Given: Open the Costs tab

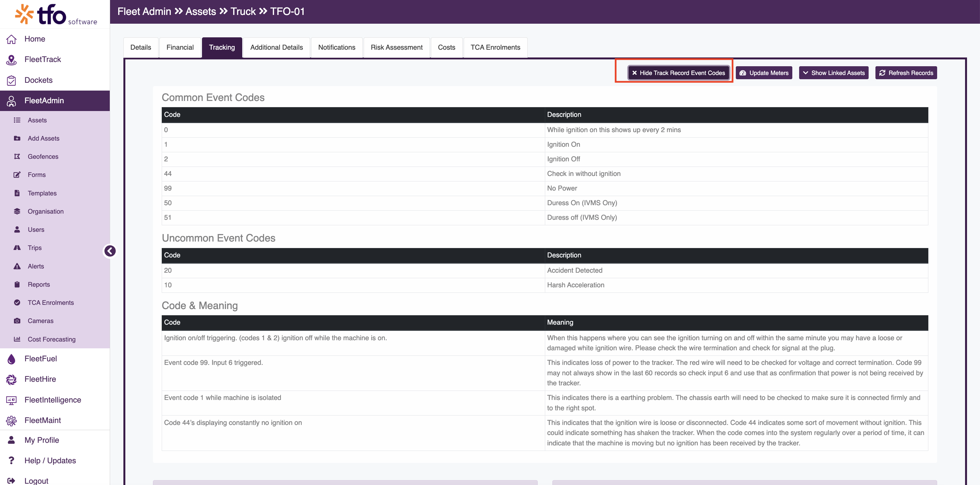Looking at the screenshot, I should (446, 47).
